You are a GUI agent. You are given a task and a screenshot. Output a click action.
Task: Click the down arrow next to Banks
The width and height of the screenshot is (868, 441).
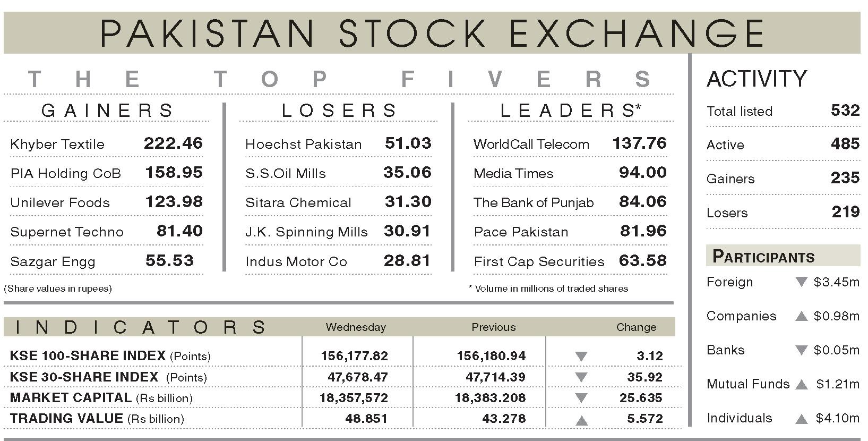[x=802, y=350]
